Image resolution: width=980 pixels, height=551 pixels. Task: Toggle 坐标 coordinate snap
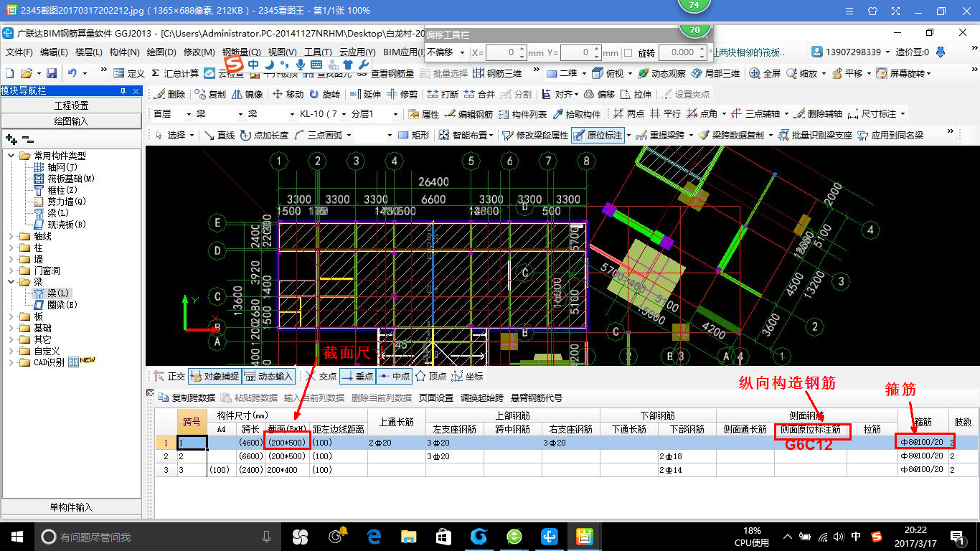[467, 376]
